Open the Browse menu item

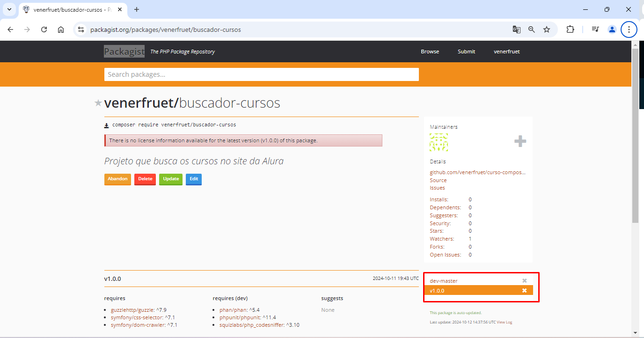tap(430, 51)
